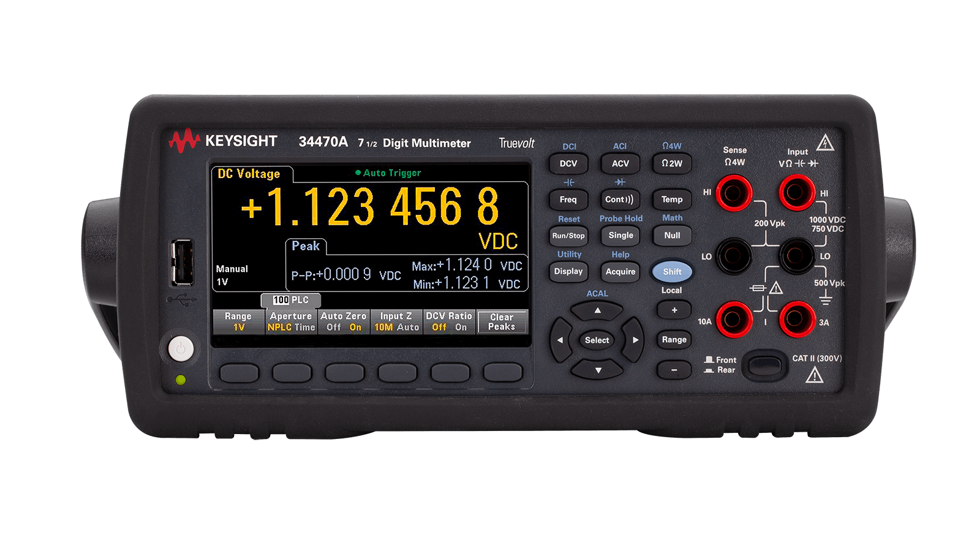
Task: Tap the Range 1V softkey label
Action: (238, 321)
